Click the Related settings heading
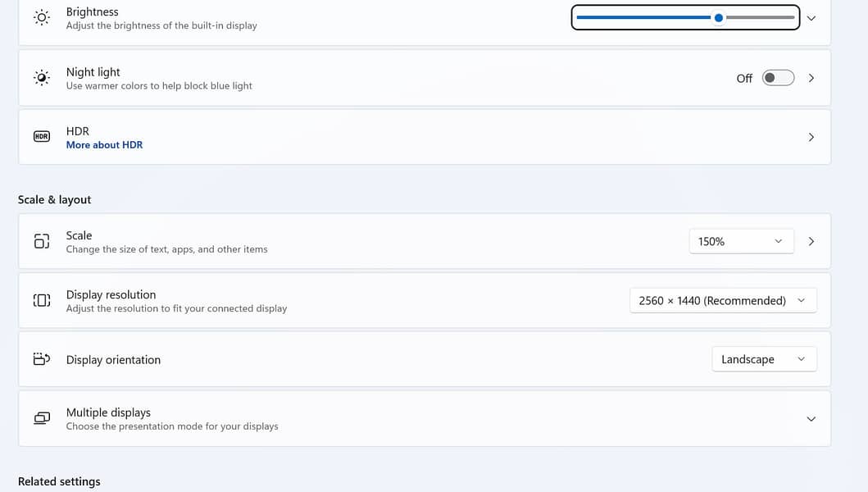 (x=59, y=481)
